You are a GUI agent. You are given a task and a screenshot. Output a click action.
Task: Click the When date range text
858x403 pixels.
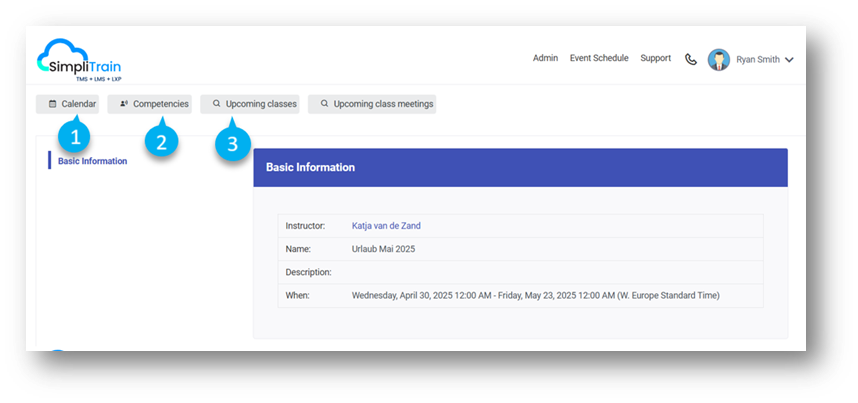point(535,296)
